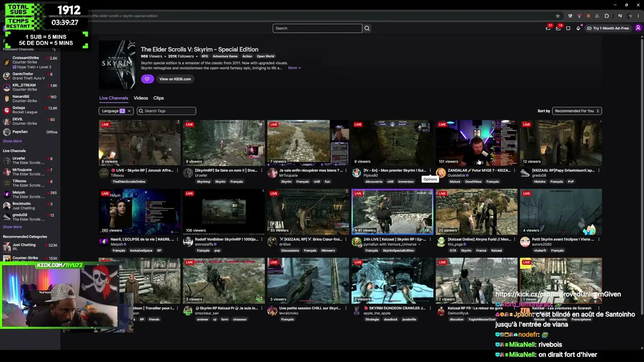Open CroissantStrike in followed channels
The height and width of the screenshot is (362, 644).
pos(30,62)
